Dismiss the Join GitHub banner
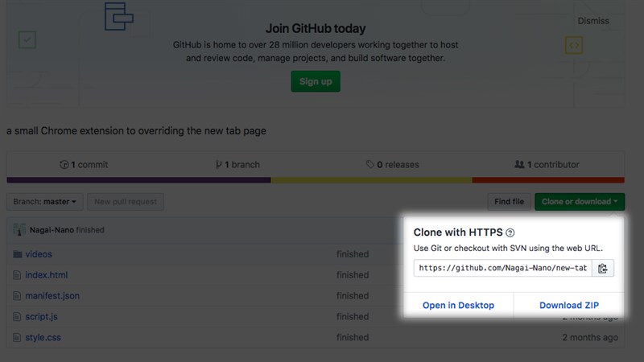The image size is (644, 362). (593, 21)
